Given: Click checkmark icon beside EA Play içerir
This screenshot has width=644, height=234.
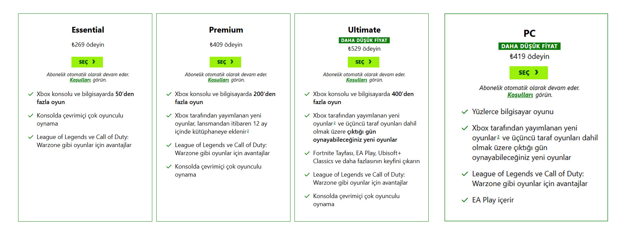Looking at the screenshot, I should point(465,200).
